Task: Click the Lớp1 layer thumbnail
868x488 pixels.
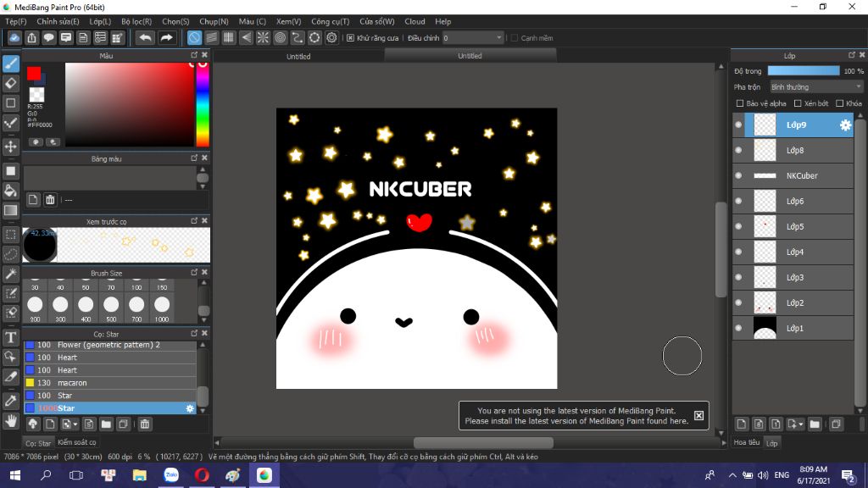Action: [765, 328]
